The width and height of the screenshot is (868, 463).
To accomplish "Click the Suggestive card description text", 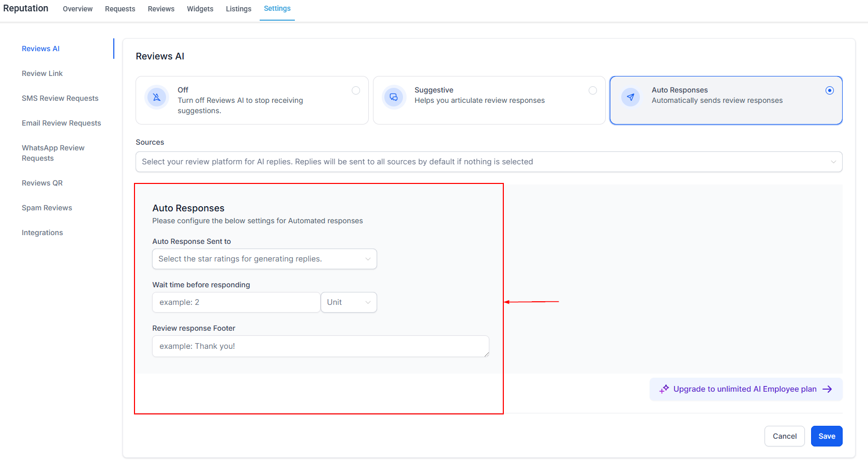I will tap(480, 100).
